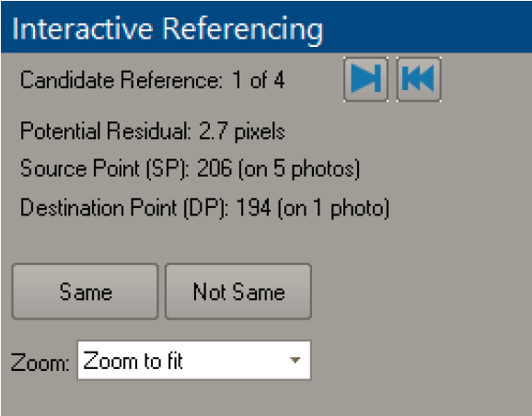Screen dimensions: 532x416
Task: Select destination point number 194
Action: pos(253,208)
